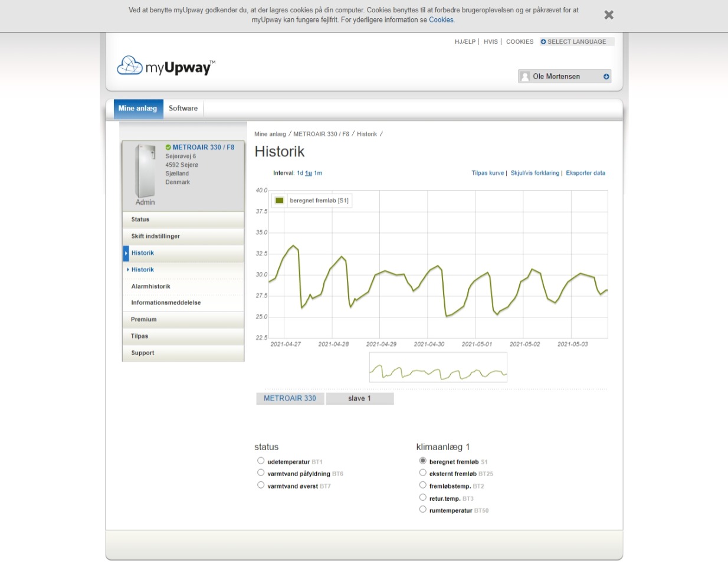Click Historik in the breadcrumb

coord(366,135)
